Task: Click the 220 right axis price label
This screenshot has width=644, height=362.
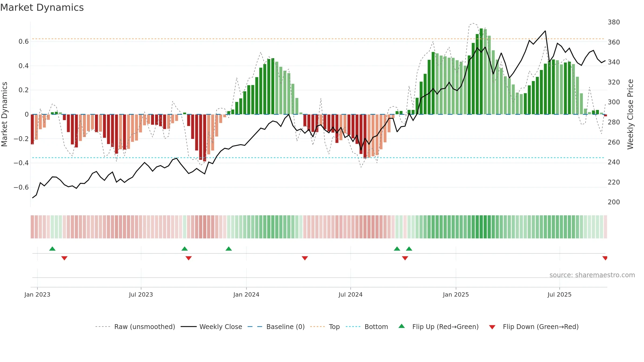Action: click(614, 182)
